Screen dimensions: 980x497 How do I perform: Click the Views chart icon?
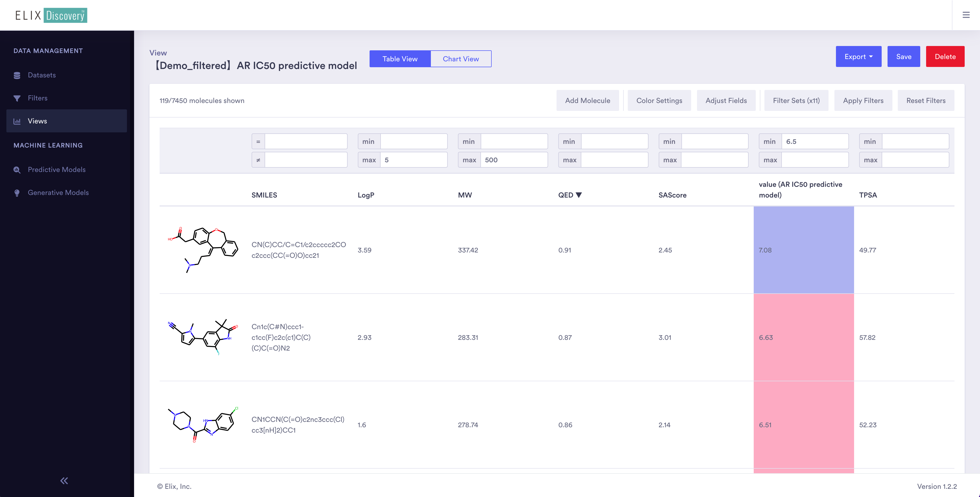17,121
